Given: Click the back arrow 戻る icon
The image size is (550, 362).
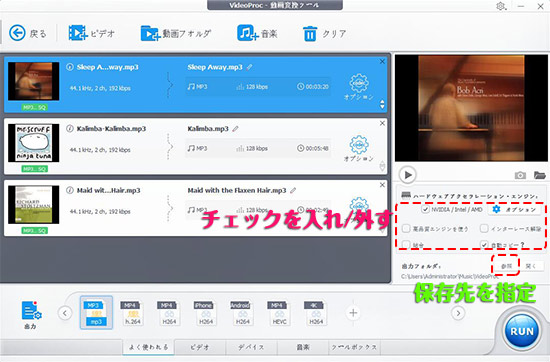Looking at the screenshot, I should coord(17,33).
